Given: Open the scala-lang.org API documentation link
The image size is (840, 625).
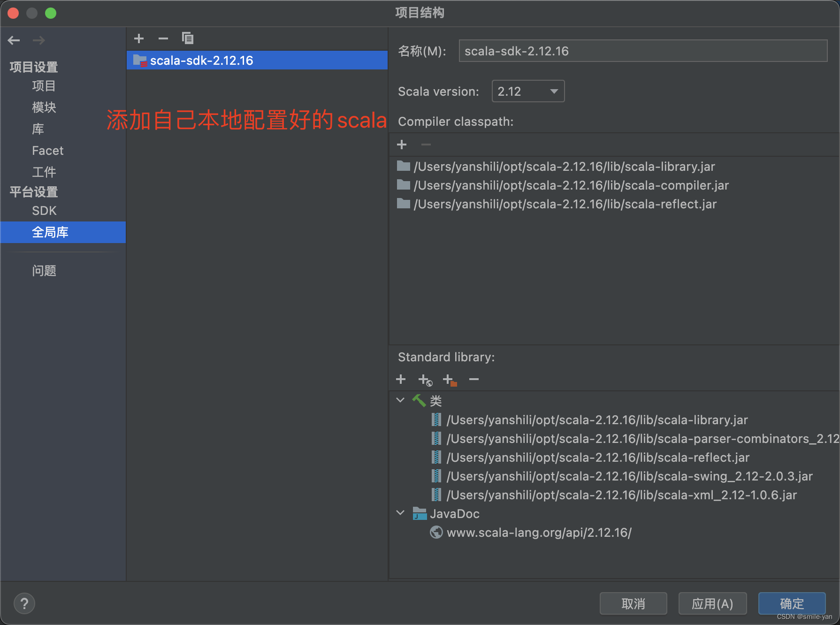Looking at the screenshot, I should coord(539,532).
